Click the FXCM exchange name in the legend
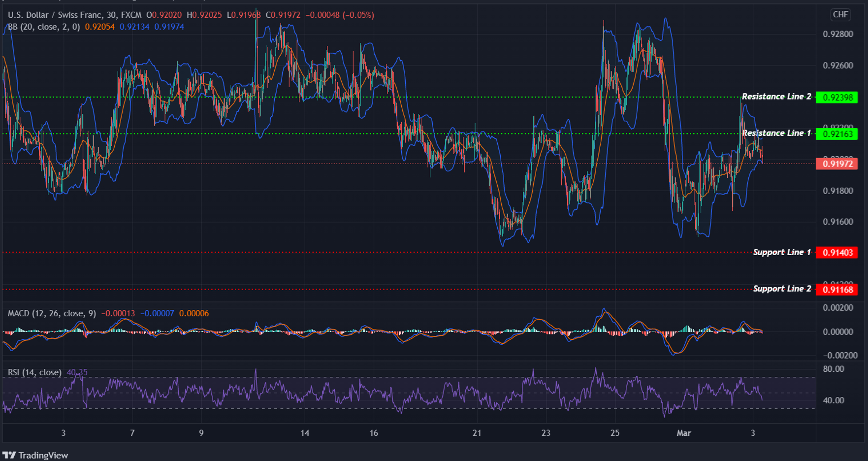This screenshot has width=868, height=461. (130, 15)
